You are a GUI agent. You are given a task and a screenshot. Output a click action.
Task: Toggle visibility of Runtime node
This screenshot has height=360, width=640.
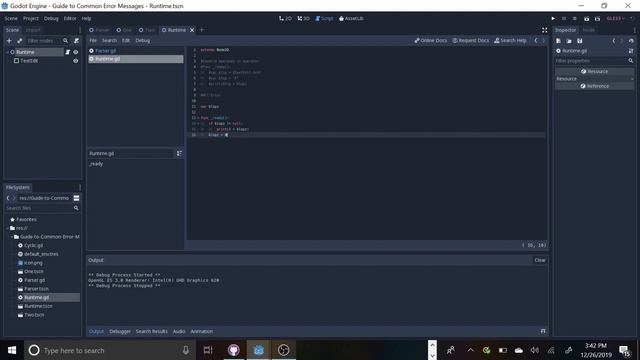point(76,52)
